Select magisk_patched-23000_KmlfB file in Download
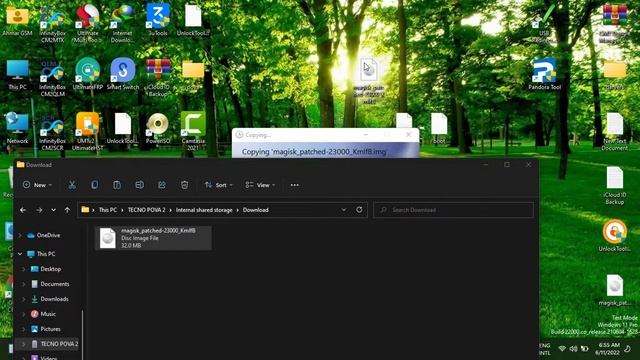The width and height of the screenshot is (640, 360). point(153,238)
